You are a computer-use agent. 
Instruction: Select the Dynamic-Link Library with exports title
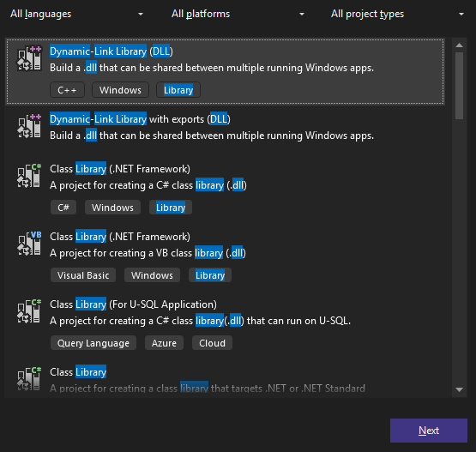pos(140,119)
